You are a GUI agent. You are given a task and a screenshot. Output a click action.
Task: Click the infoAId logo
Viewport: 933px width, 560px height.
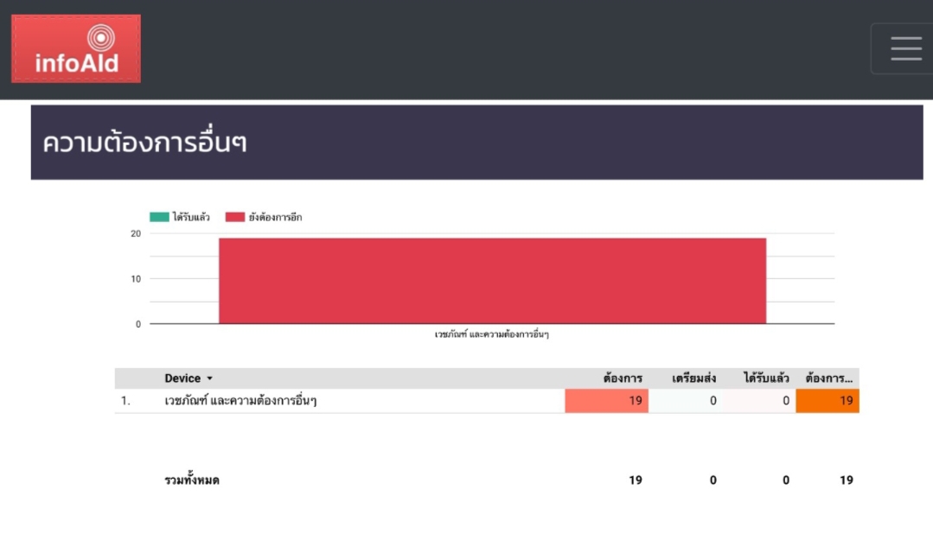(x=76, y=48)
